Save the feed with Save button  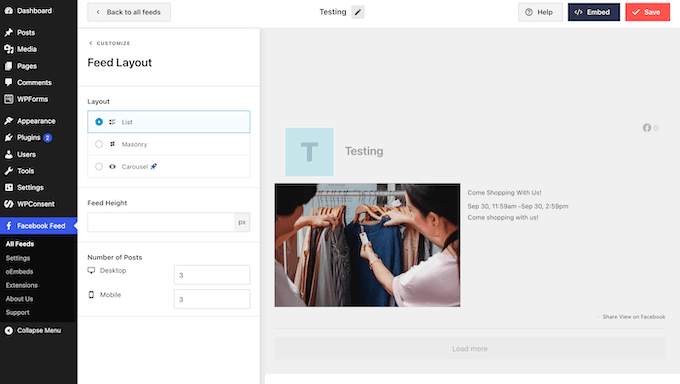[647, 12]
